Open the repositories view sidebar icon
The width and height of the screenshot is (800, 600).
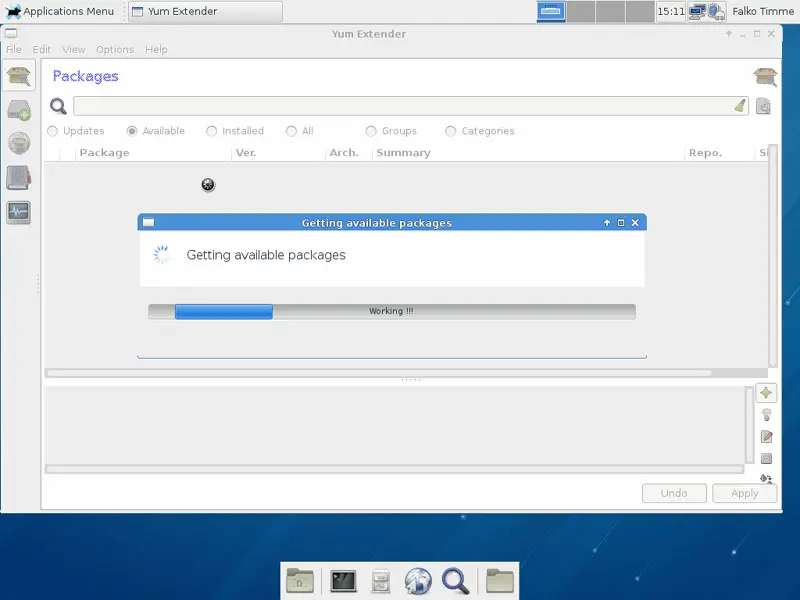[19, 143]
